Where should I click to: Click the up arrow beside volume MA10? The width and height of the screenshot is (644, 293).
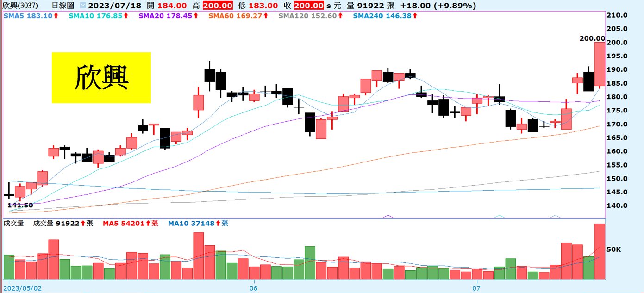pos(218,224)
